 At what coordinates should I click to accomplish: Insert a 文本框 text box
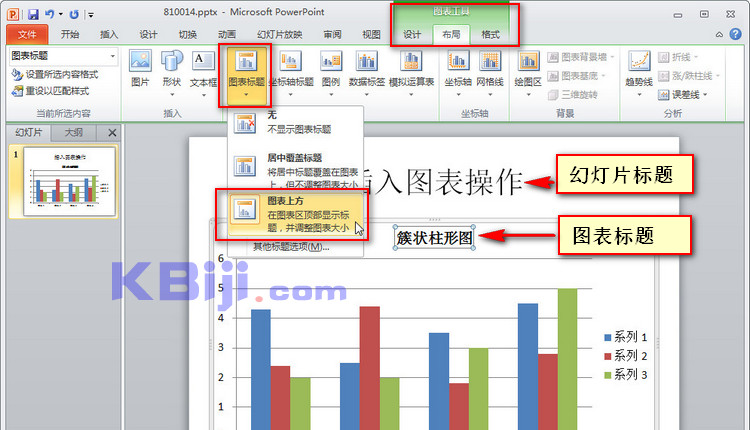[x=203, y=73]
